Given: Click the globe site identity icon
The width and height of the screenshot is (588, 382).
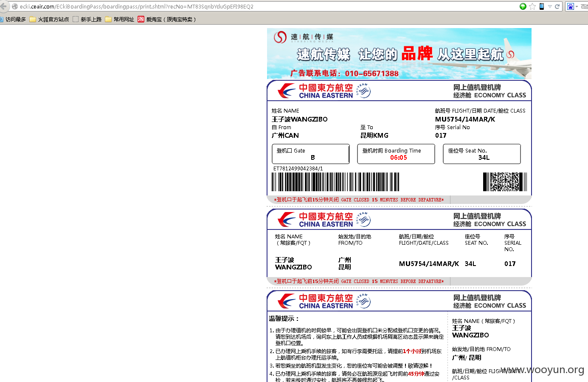Looking at the screenshot, I should (15, 6).
